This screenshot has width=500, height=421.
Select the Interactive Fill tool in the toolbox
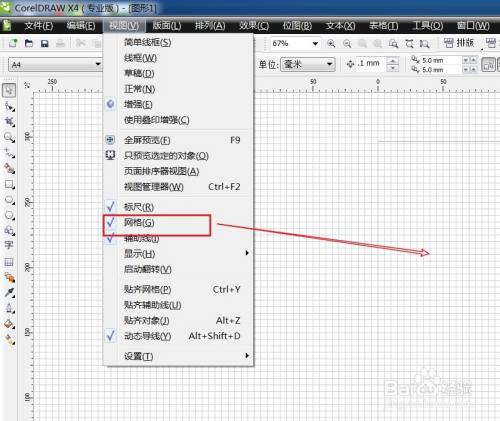(x=9, y=339)
